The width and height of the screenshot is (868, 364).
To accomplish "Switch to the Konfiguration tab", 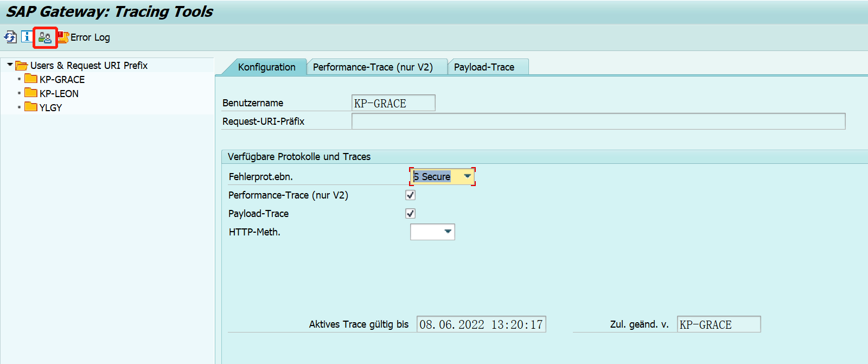I will pyautogui.click(x=266, y=67).
